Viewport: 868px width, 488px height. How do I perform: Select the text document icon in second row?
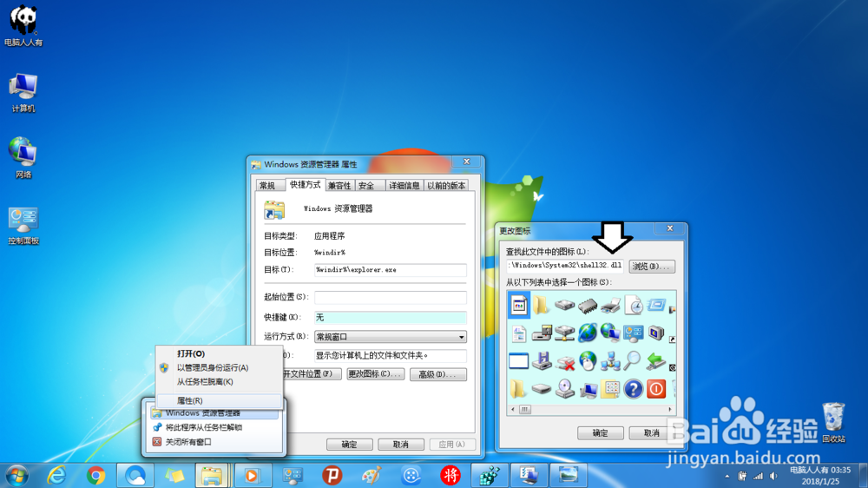click(x=519, y=333)
